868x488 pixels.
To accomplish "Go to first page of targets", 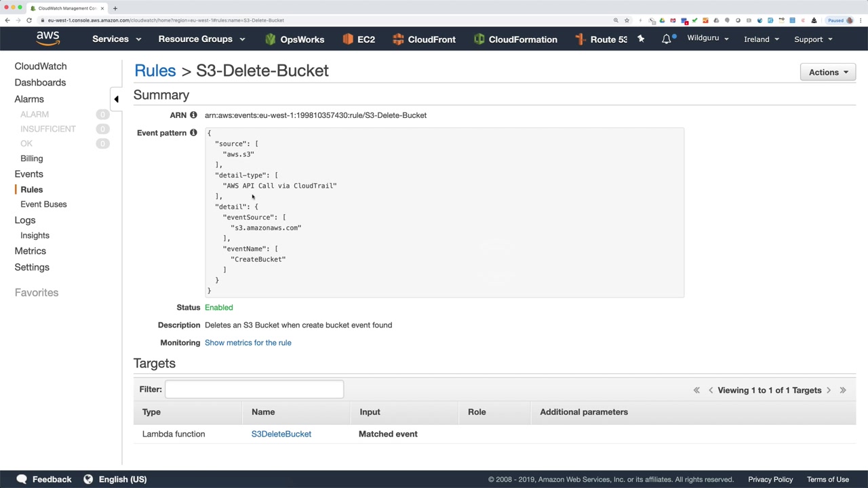I will (x=696, y=390).
